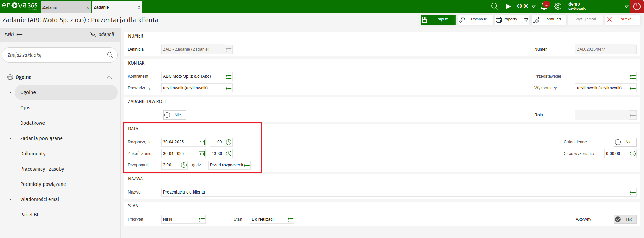The image size is (644, 238).
Task: Open the Stan dropdown list
Action: coord(291,220)
